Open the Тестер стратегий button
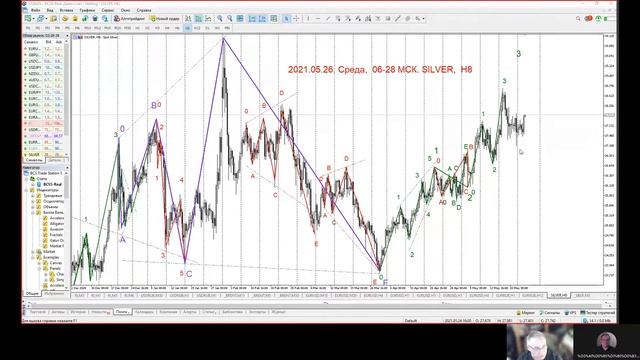Image resolution: width=640 pixels, height=360 pixels. 598,313
